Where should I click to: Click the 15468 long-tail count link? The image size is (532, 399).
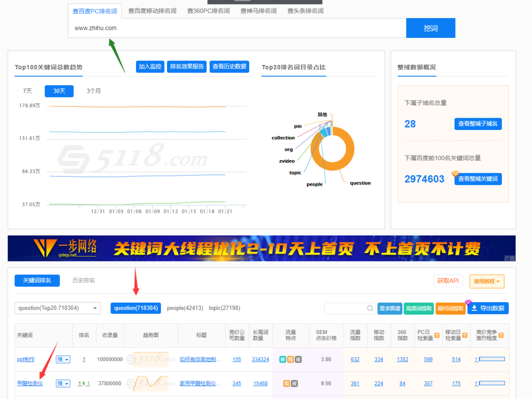pos(260,383)
